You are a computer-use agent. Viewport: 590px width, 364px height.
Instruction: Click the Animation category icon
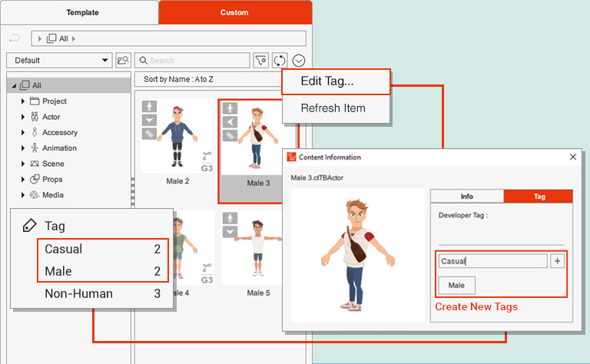pyautogui.click(x=35, y=148)
